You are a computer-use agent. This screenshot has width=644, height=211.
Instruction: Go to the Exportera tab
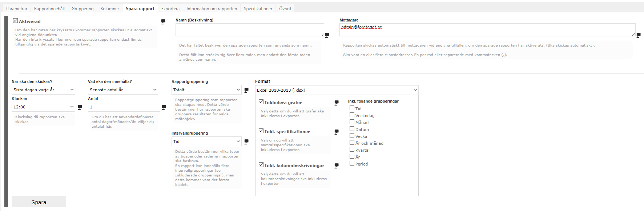tap(170, 9)
